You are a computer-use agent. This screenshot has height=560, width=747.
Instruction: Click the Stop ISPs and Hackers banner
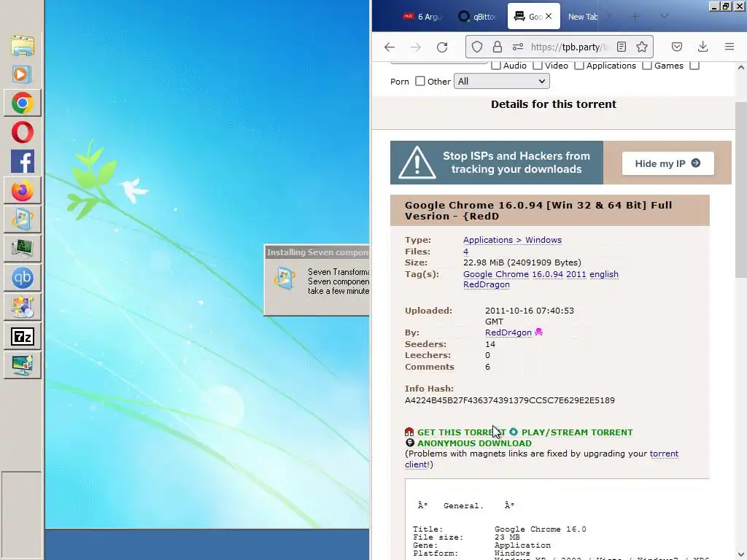pyautogui.click(x=497, y=163)
